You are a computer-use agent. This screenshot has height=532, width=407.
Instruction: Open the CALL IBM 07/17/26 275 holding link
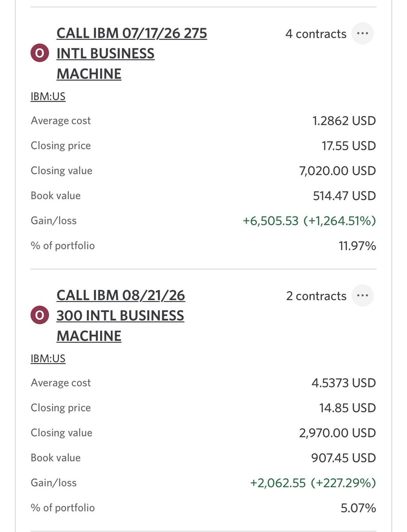pos(132,54)
